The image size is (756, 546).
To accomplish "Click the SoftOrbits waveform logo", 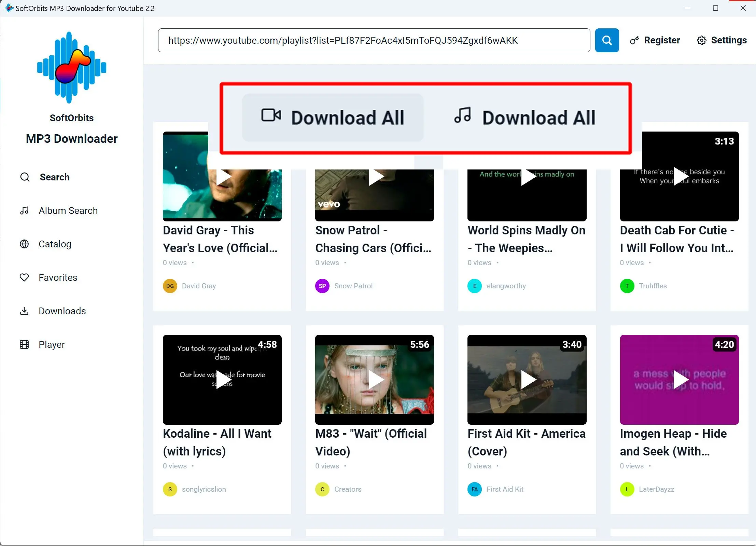I will pyautogui.click(x=72, y=67).
